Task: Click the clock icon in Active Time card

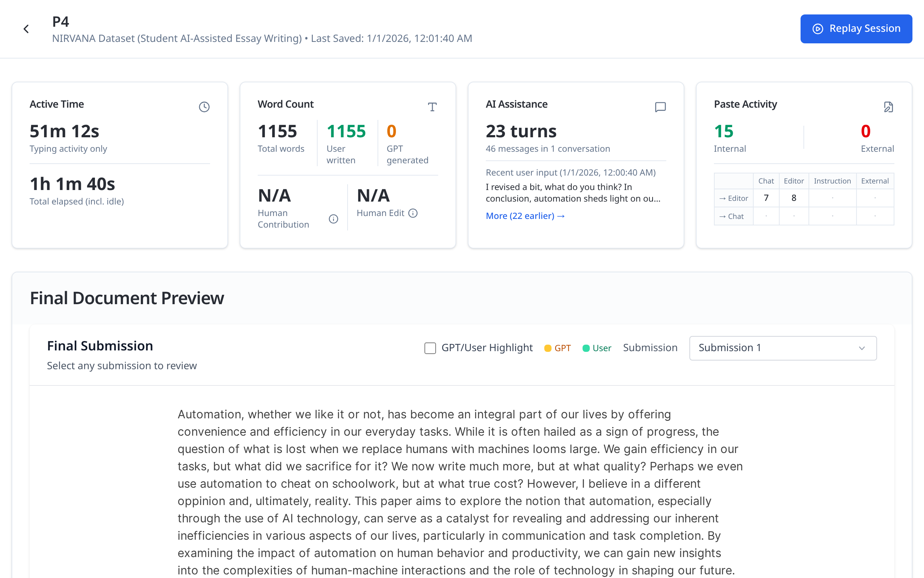Action: [x=204, y=107]
